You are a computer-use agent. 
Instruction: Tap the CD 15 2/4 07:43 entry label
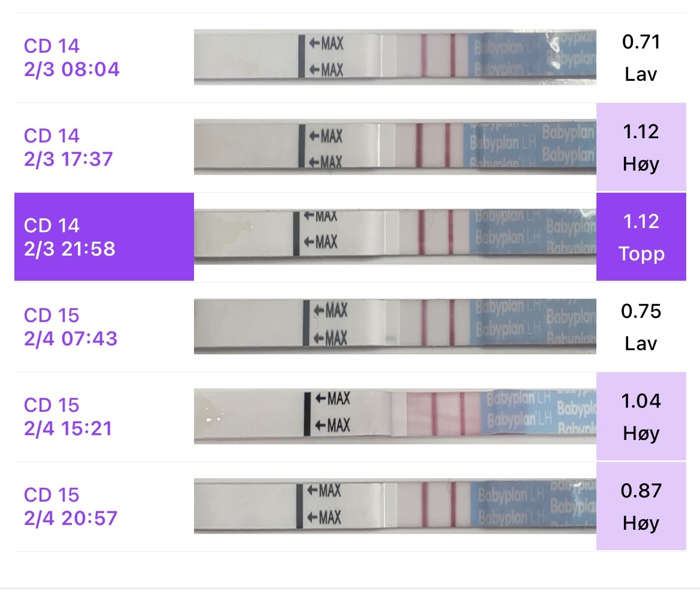point(71,327)
